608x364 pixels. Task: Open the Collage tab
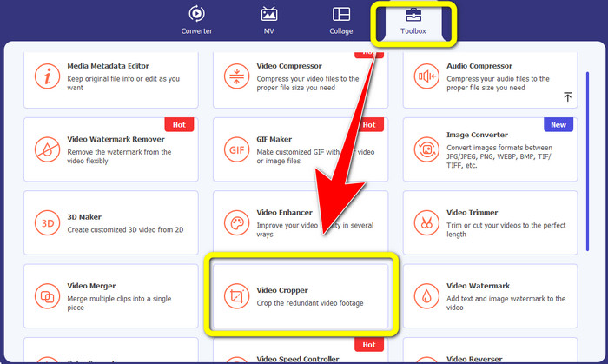coord(340,20)
